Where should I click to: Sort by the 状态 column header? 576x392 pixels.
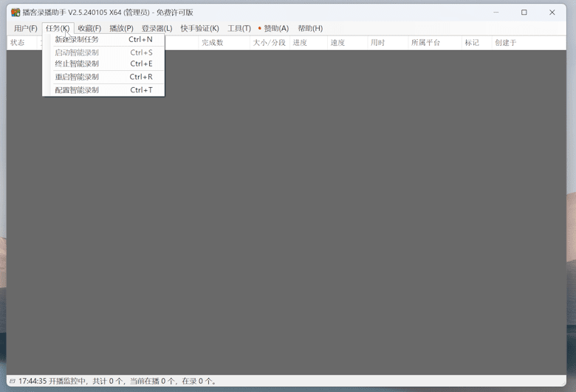21,43
